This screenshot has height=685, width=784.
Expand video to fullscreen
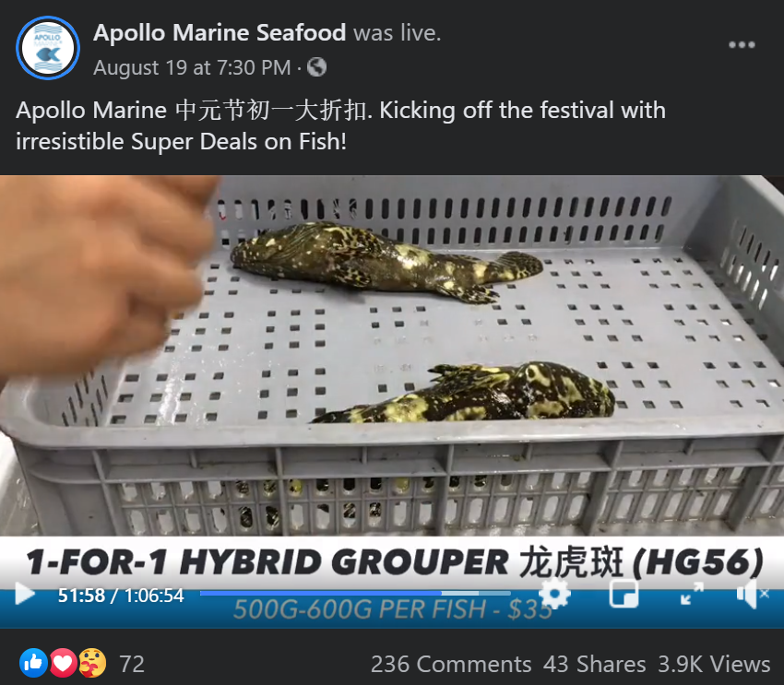point(692,594)
